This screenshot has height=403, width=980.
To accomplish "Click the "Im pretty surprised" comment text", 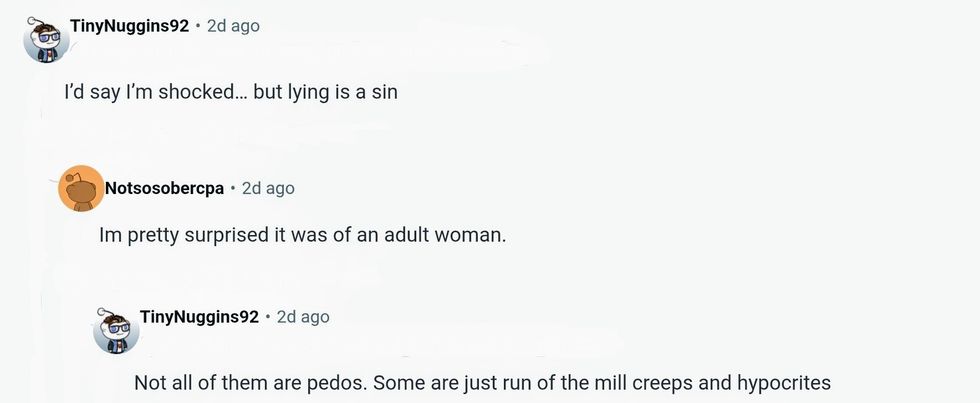I will (x=304, y=236).
